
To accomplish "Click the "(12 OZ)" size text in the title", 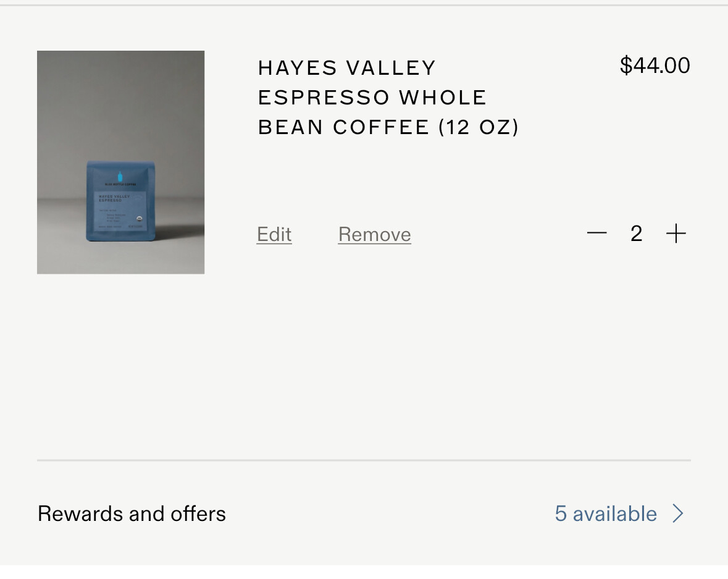I will click(x=479, y=127).
